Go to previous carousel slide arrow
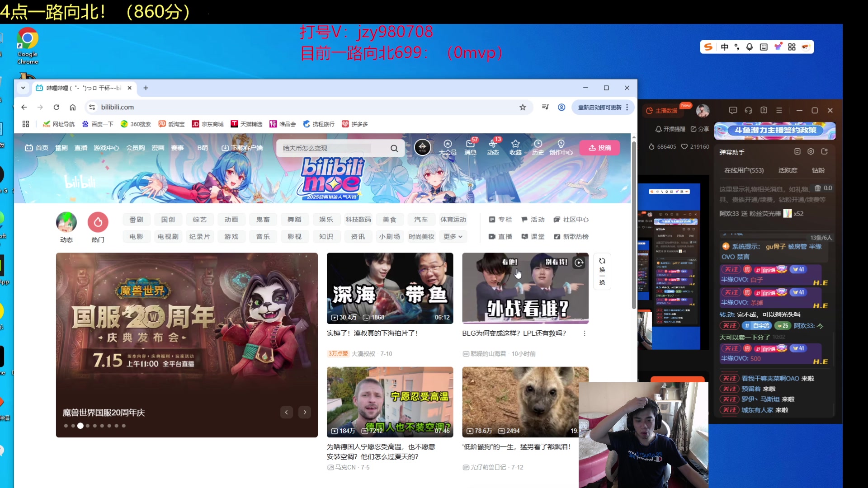Image resolution: width=868 pixels, height=488 pixels. [287, 412]
